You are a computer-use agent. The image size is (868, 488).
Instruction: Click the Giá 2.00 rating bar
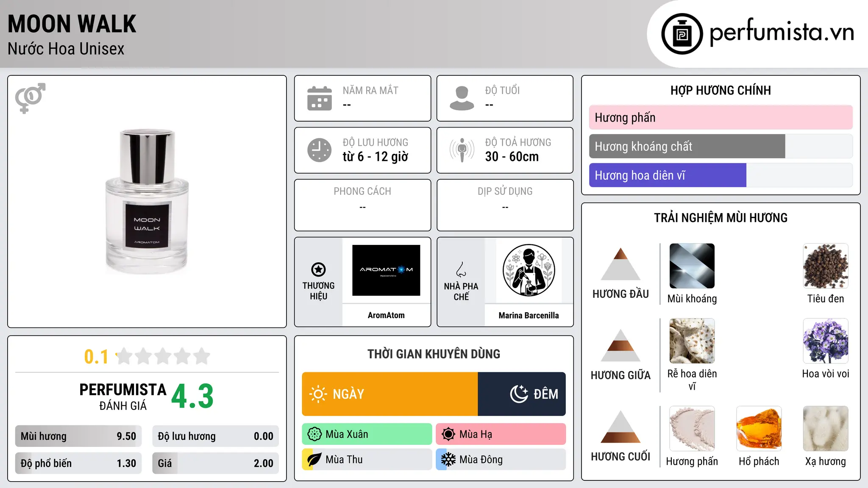[x=216, y=463]
